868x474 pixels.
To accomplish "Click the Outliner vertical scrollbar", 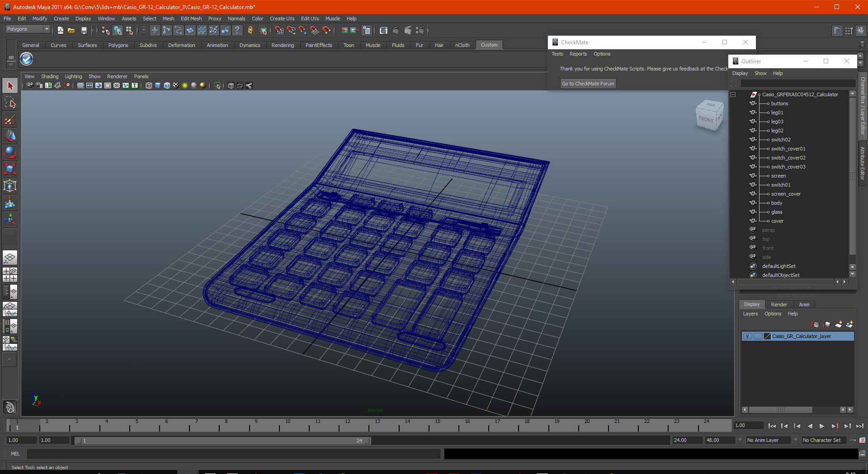I will click(x=853, y=176).
